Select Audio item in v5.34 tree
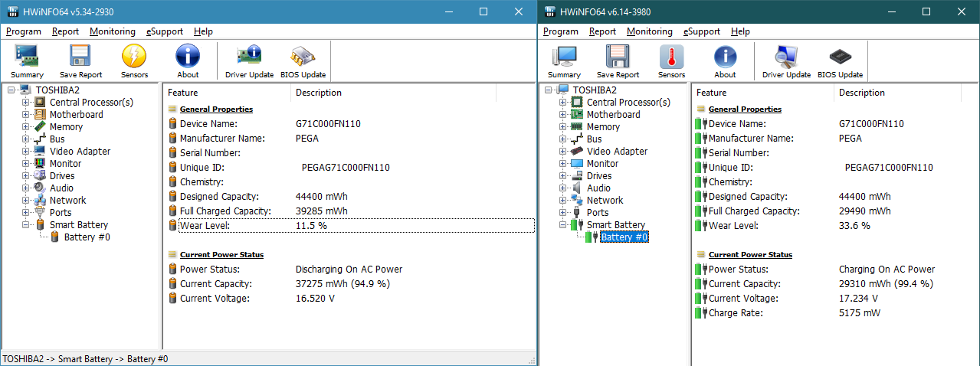980x366 pixels. coord(62,188)
